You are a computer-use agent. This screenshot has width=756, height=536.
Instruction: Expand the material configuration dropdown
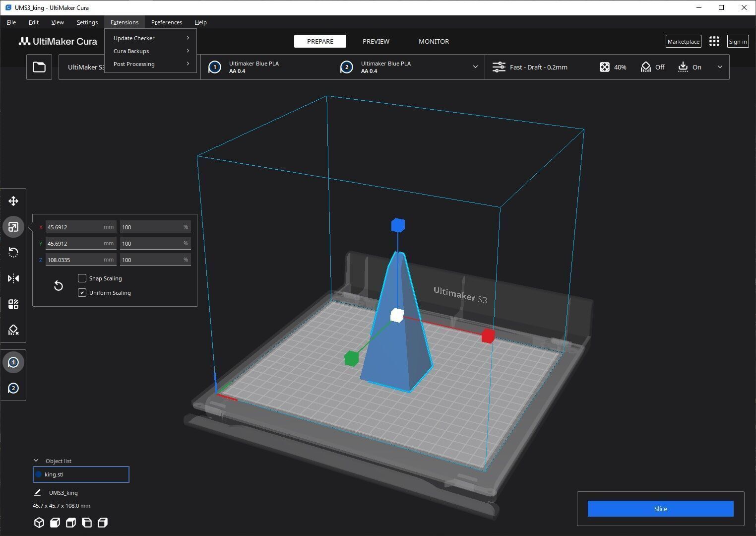tap(475, 67)
